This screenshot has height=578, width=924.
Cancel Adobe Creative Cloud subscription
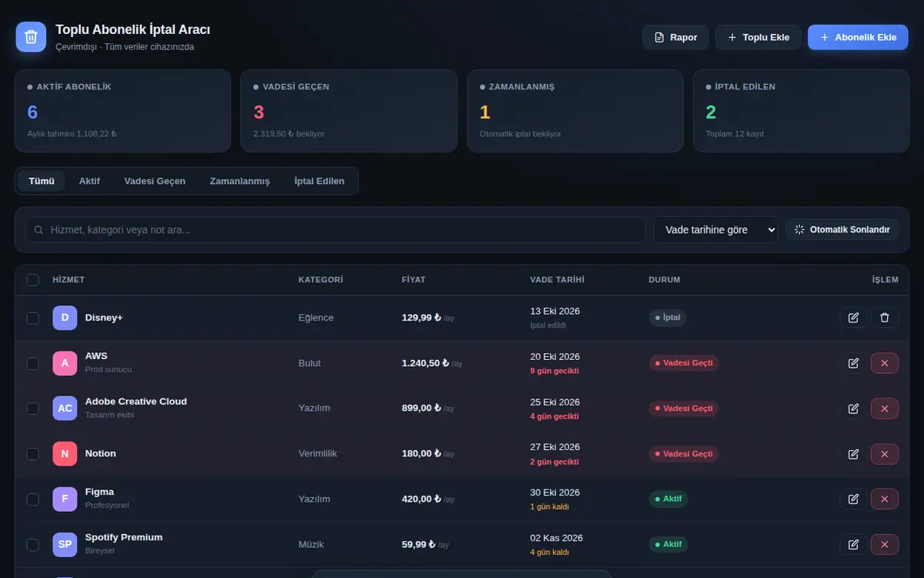[x=885, y=408]
